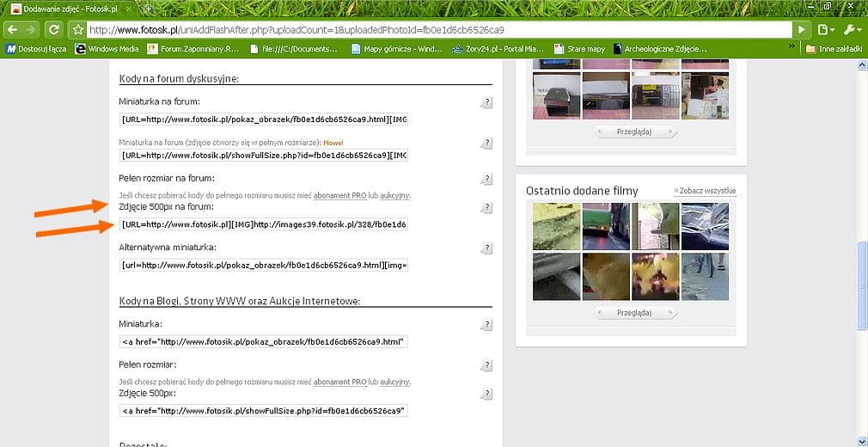Open the Stare mapy bookmark
Image resolution: width=868 pixels, height=447 pixels.
pos(579,49)
